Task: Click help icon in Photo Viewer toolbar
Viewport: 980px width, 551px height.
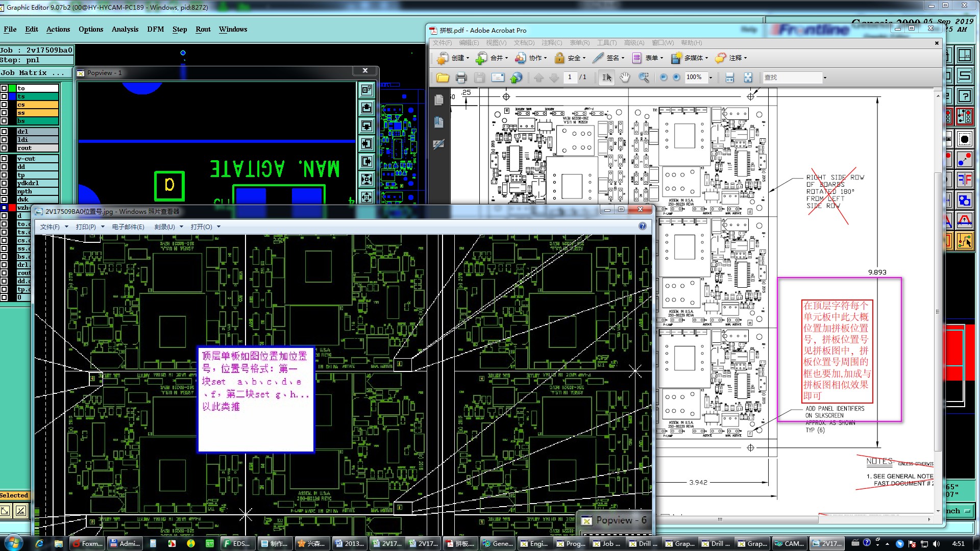Action: 642,226
